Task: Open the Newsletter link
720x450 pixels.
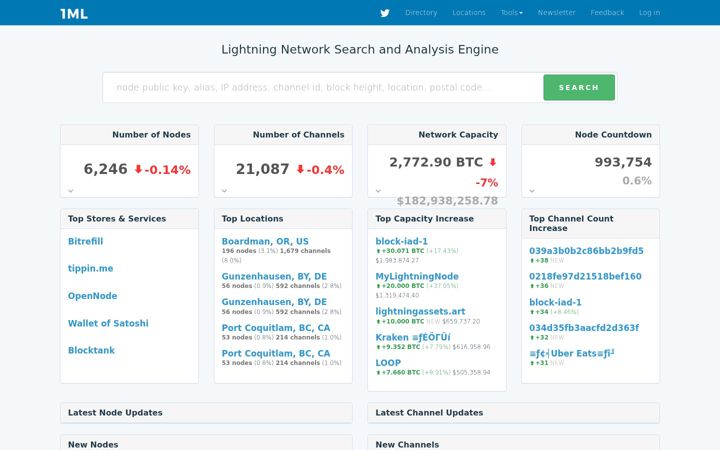Action: 557,12
